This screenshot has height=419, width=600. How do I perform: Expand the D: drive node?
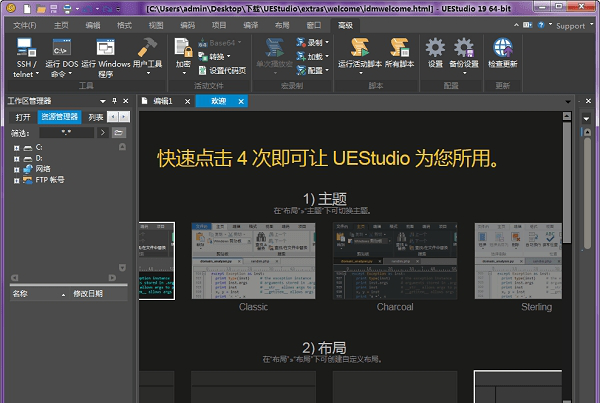[x=16, y=158]
